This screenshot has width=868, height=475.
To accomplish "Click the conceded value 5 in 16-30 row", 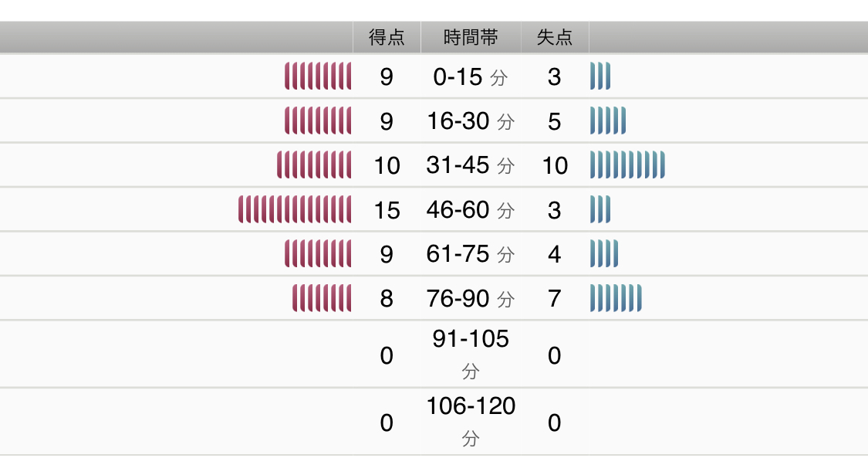I will coord(554,121).
